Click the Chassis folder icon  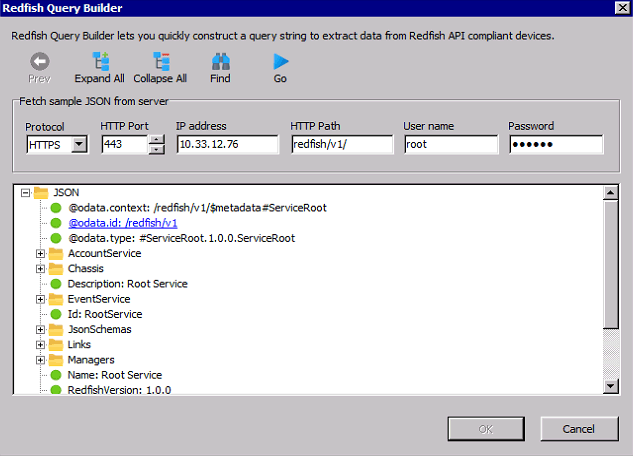pyautogui.click(x=56, y=268)
